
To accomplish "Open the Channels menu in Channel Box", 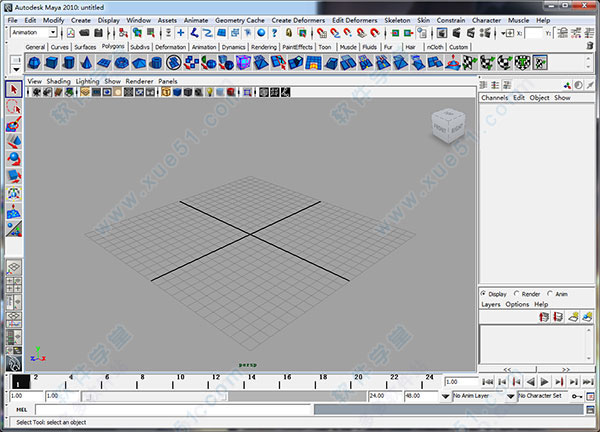I will pos(494,98).
